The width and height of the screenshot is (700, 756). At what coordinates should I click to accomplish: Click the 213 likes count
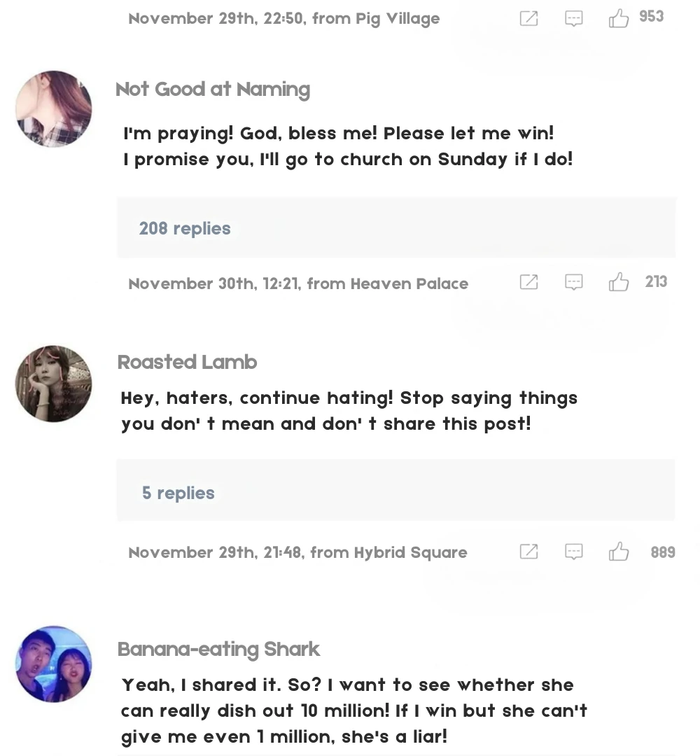pos(656,281)
